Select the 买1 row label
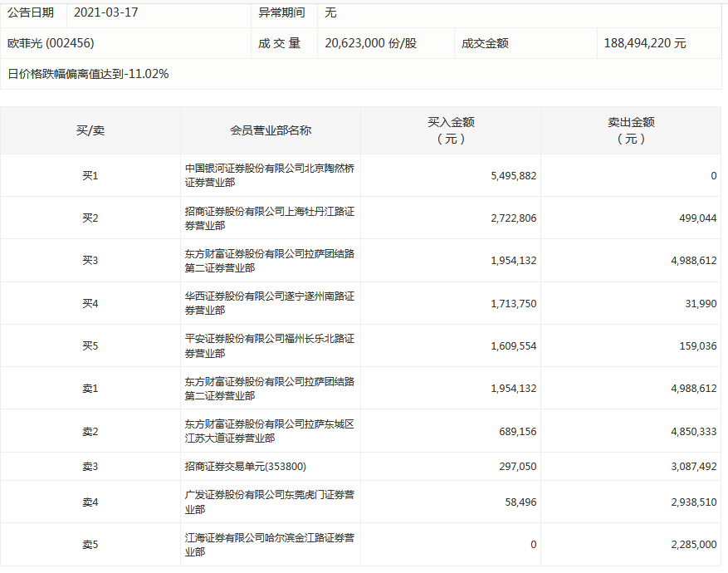The width and height of the screenshot is (728, 573). click(x=90, y=176)
